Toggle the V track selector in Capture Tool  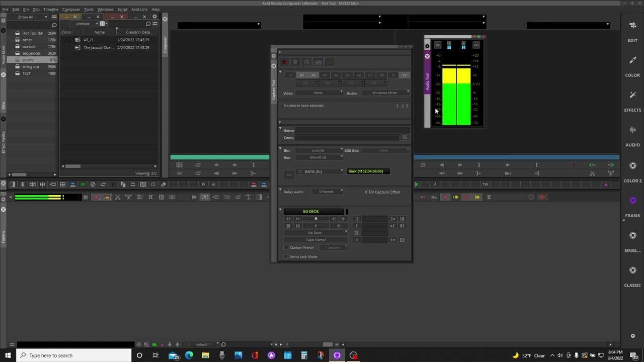click(x=290, y=75)
